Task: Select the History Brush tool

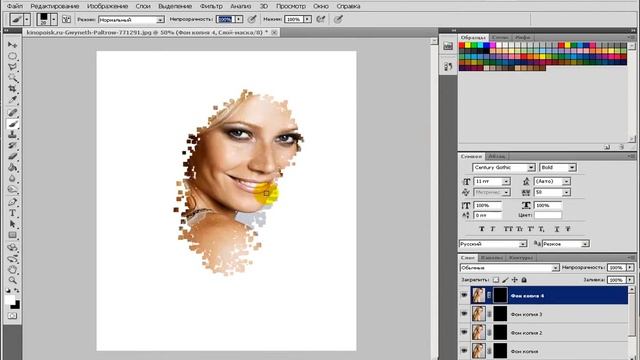Action: (x=12, y=146)
